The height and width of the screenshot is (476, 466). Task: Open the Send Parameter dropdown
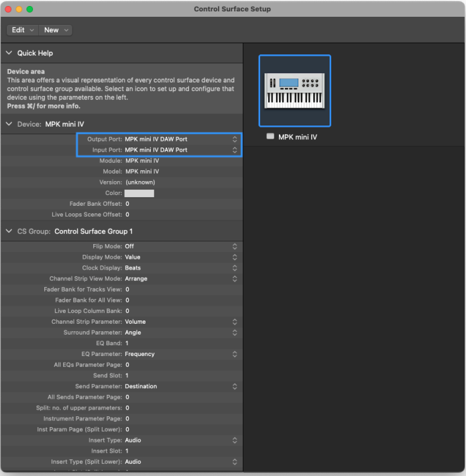[181, 386]
